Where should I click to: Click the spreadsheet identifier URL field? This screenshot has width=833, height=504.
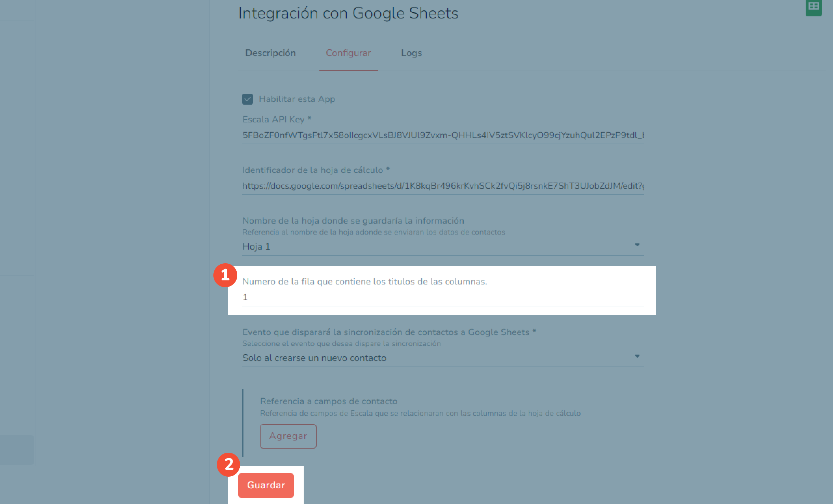pyautogui.click(x=443, y=186)
